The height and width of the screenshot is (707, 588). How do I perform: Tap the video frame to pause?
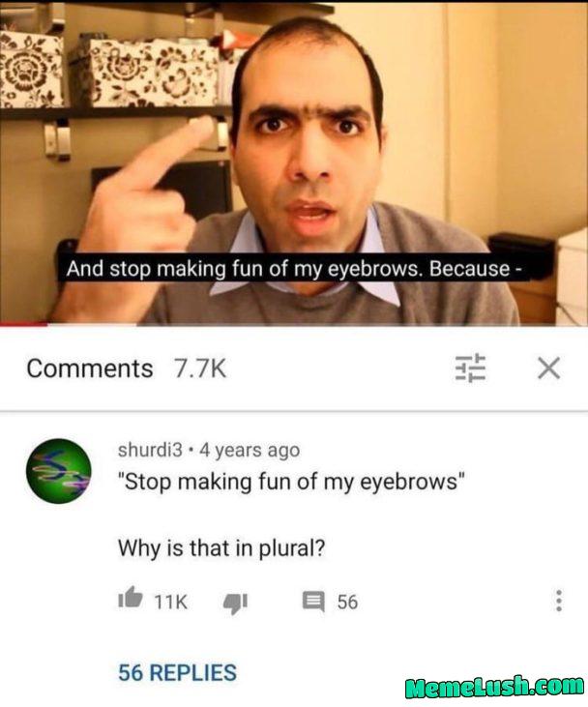pos(294,162)
